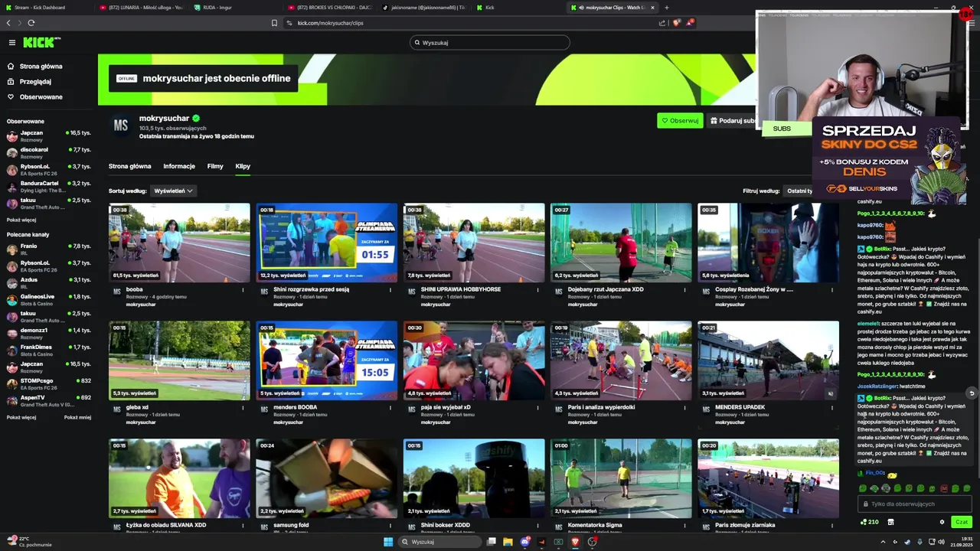Open Task View on taskbar
The image size is (980, 551).
coord(491,542)
